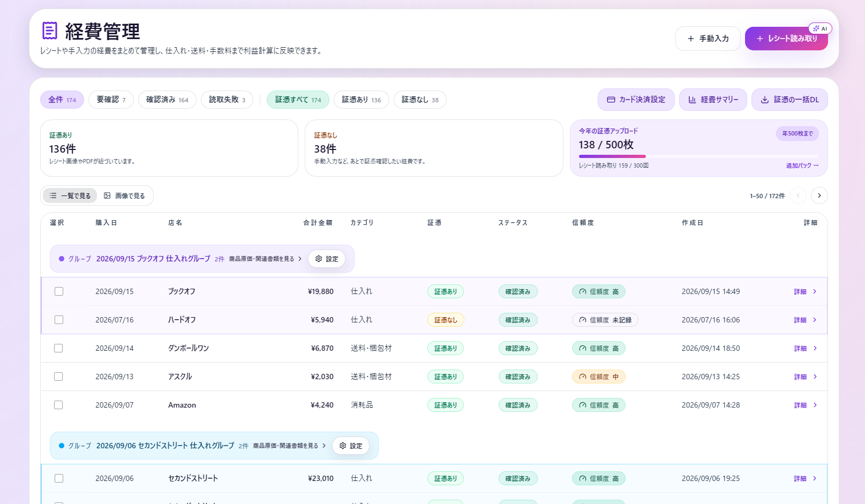Filter by 確認済み tab
The height and width of the screenshot is (504, 865).
click(x=167, y=100)
